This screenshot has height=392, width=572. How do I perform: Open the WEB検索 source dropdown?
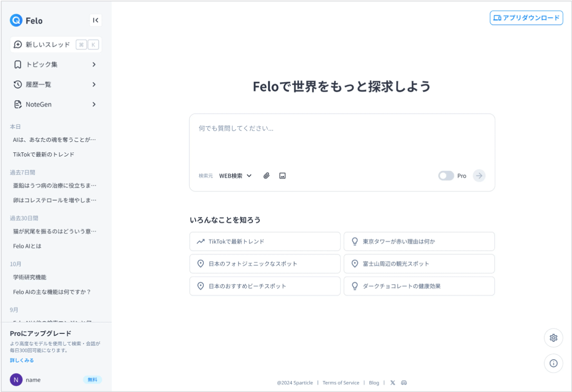click(x=235, y=176)
